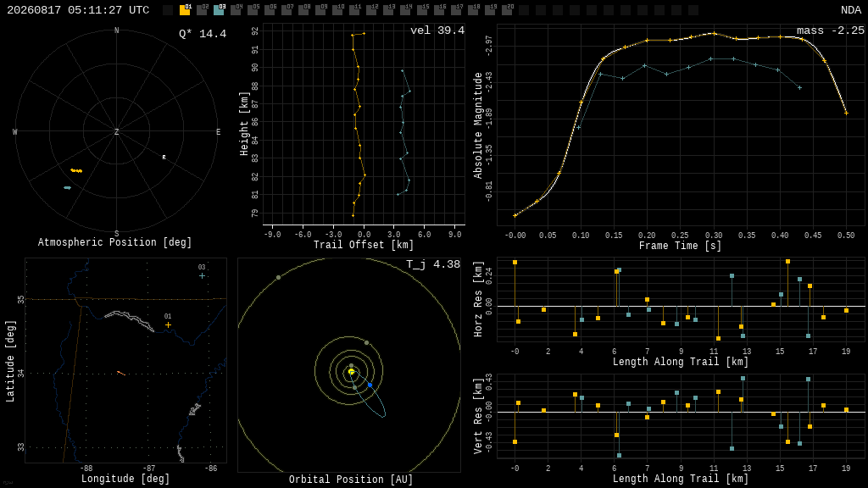868x488 pixels.
Task: Click the yellow meteor trail in sky plot
Action: (76, 171)
